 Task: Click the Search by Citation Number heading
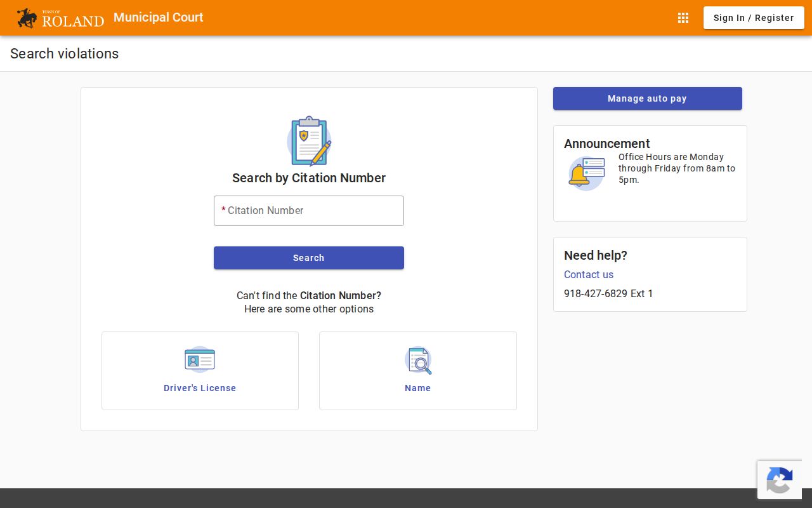click(x=309, y=178)
